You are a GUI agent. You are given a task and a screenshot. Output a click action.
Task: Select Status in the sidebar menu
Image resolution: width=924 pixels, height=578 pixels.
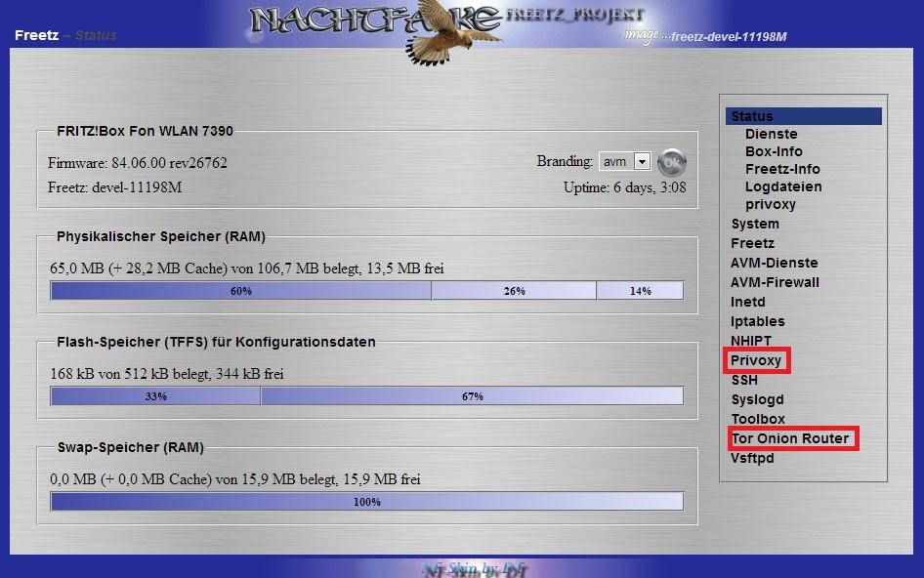[804, 116]
